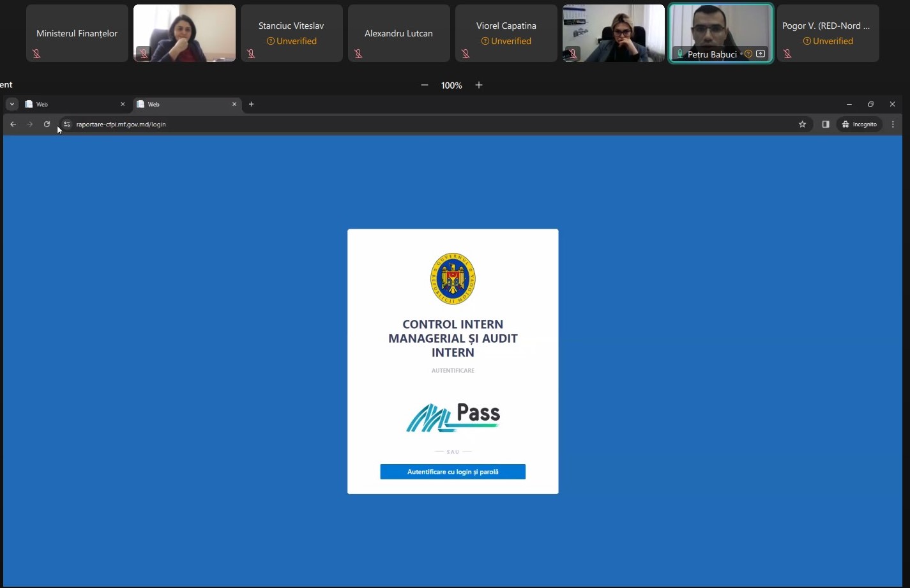This screenshot has height=588, width=910.
Task: Click the AUTENTIFICARE subtitle text
Action: pyautogui.click(x=453, y=370)
